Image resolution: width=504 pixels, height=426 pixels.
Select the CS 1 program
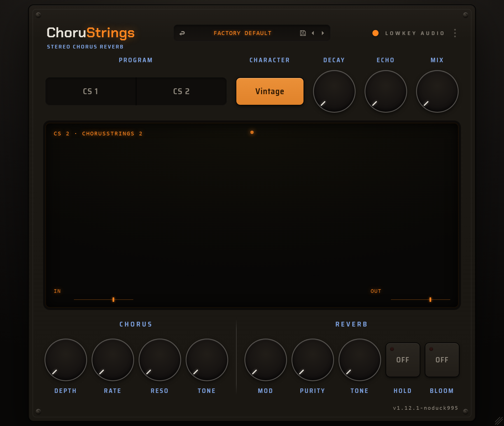tap(91, 91)
